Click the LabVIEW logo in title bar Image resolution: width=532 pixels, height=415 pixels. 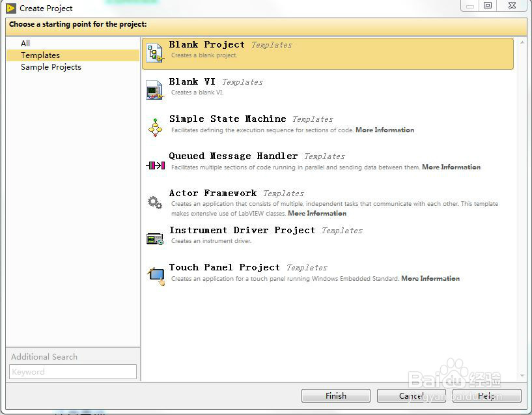click(x=11, y=8)
